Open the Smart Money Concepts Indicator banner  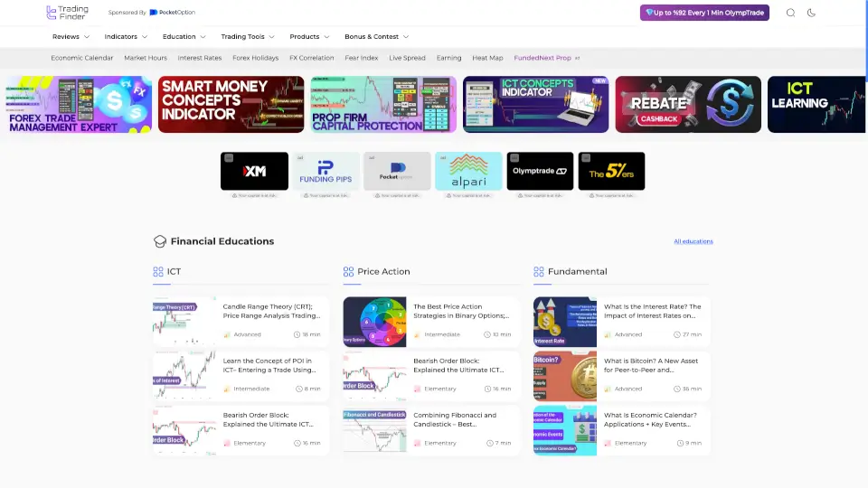point(230,104)
